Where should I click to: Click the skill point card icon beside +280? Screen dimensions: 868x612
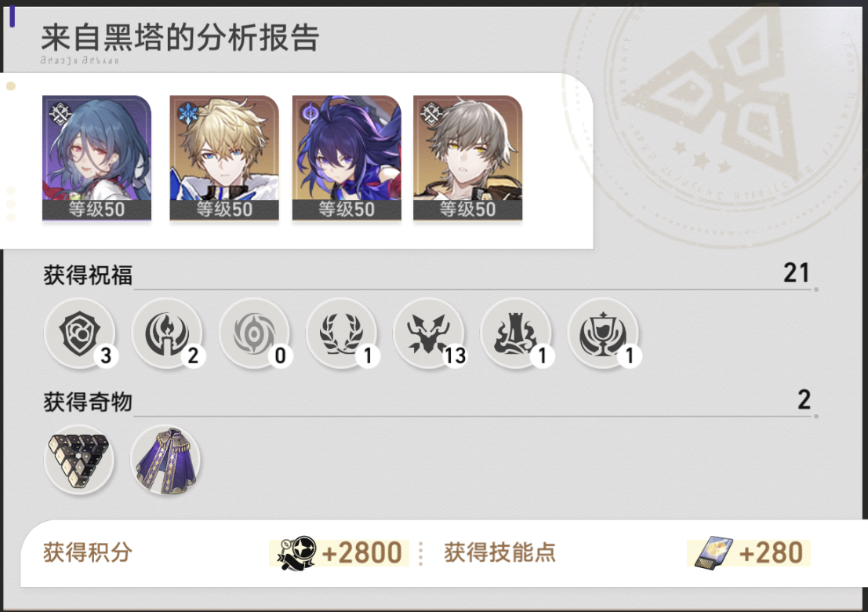[x=714, y=552]
